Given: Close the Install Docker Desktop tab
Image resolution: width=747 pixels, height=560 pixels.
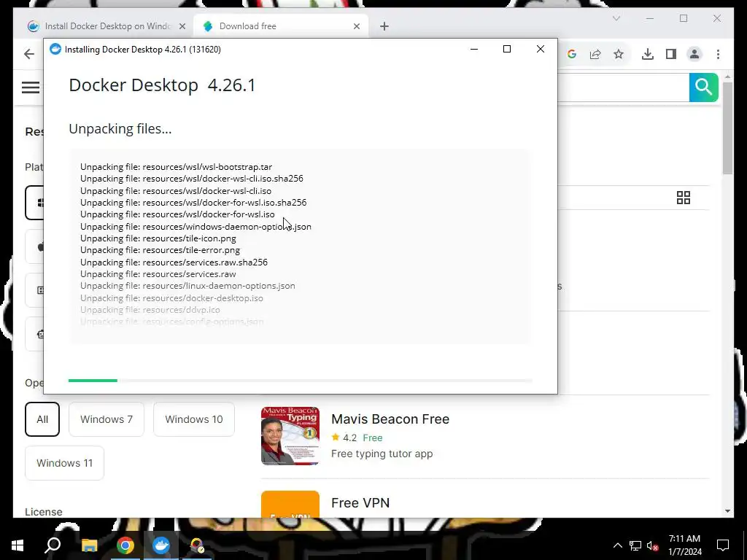Looking at the screenshot, I should (x=182, y=26).
